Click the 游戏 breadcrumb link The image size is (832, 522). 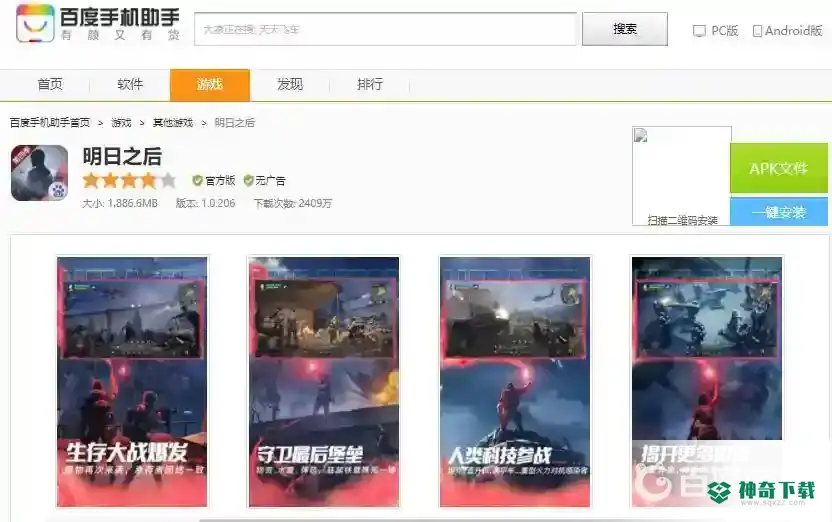121,123
